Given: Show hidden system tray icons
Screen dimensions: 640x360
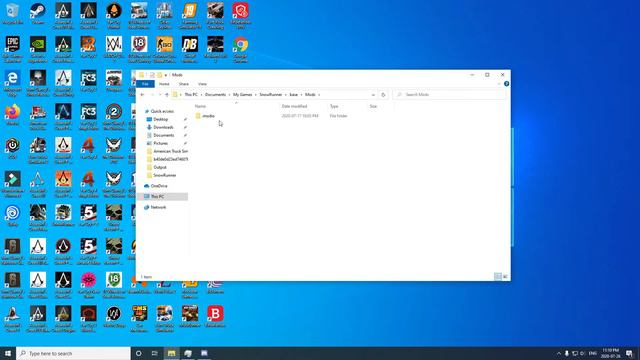Looking at the screenshot, I should coord(559,353).
